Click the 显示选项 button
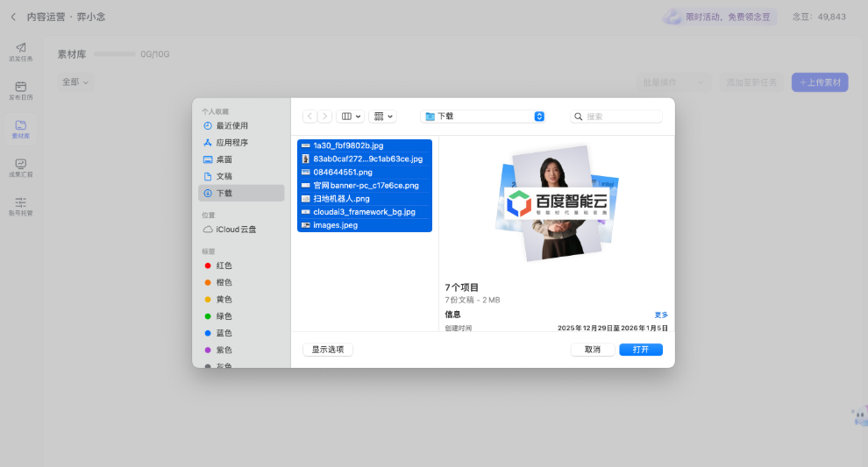Viewport: 868px width, 467px height. (328, 350)
